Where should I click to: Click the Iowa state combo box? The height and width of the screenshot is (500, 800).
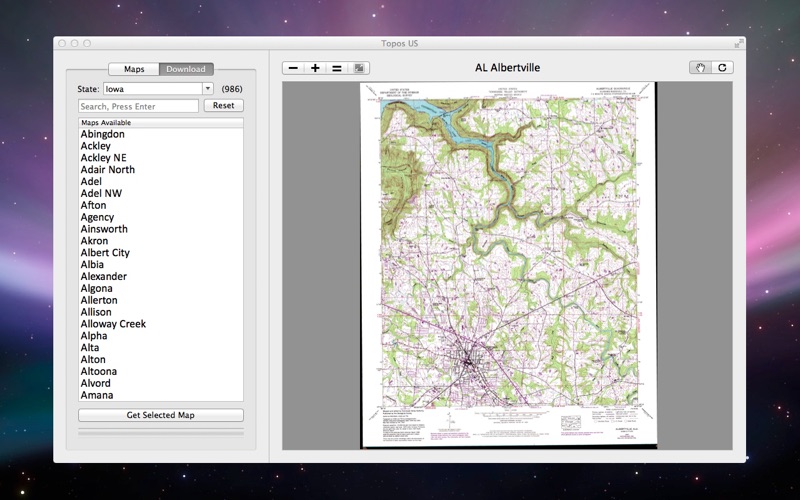coord(152,89)
